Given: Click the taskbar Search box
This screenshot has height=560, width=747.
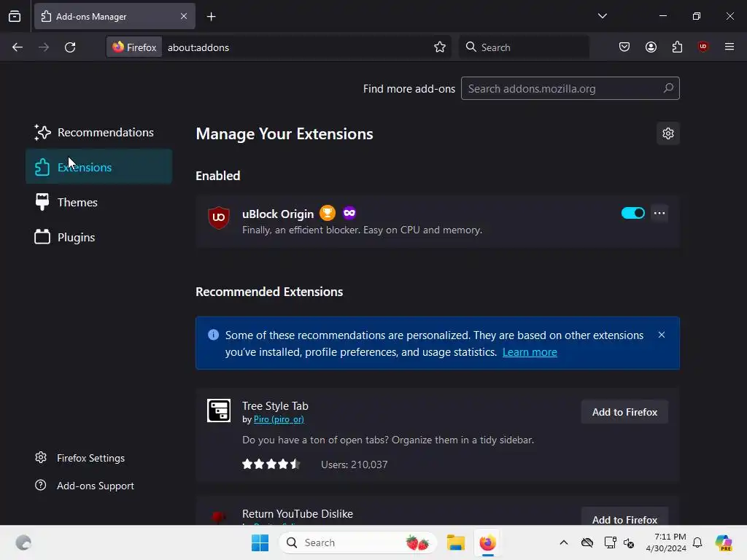Looking at the screenshot, I should [357, 542].
